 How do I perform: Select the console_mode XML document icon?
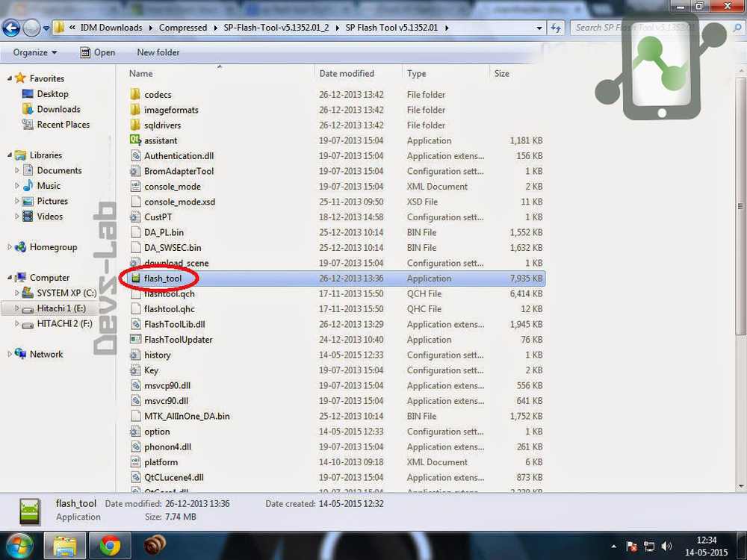click(x=136, y=186)
